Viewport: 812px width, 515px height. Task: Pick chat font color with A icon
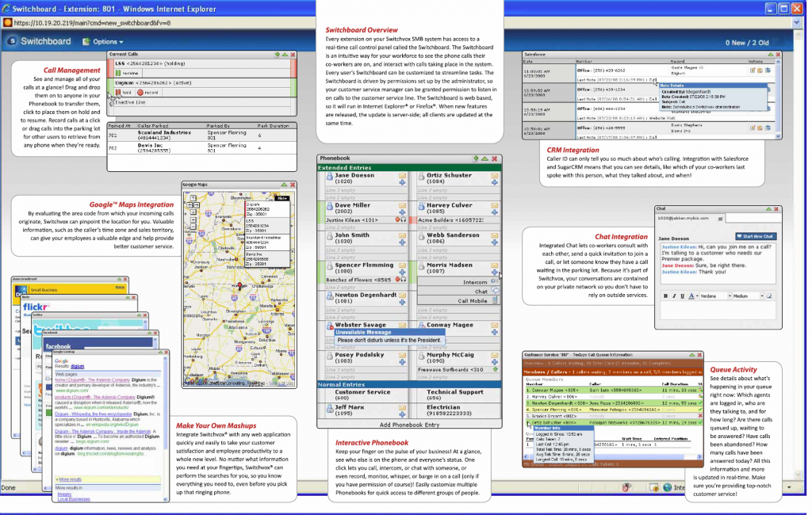click(691, 296)
